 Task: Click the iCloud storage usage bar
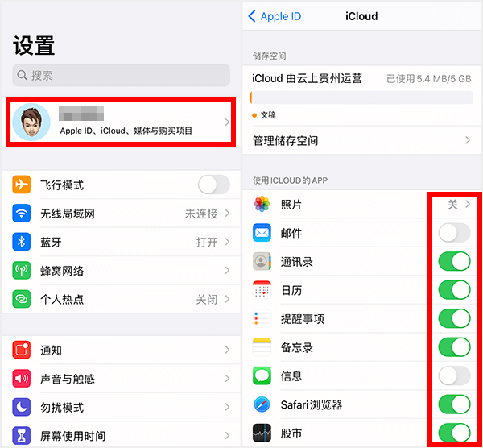[x=361, y=97]
